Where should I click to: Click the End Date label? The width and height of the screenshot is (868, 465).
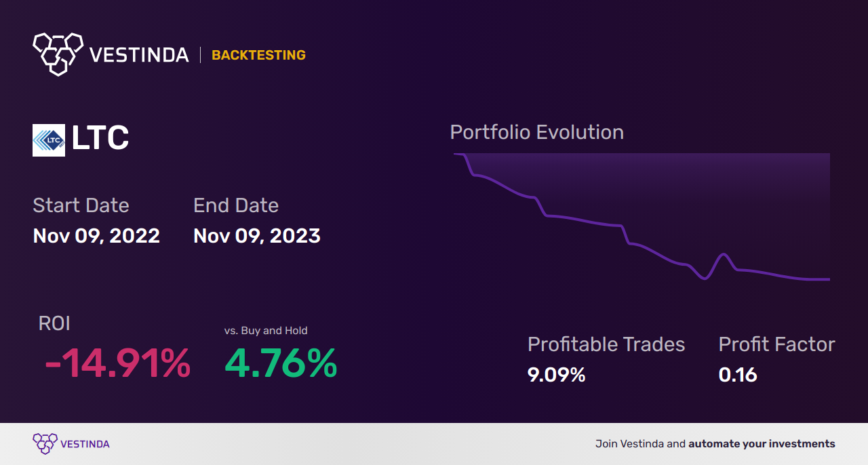click(236, 205)
